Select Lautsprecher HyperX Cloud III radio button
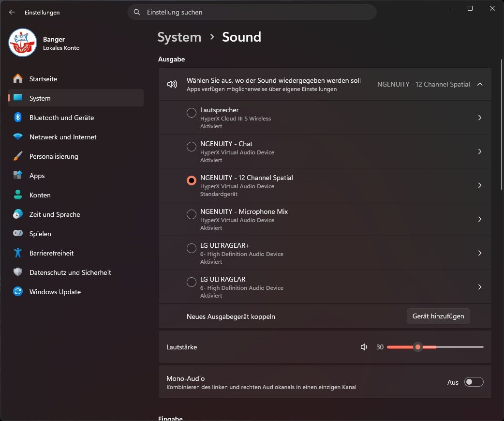This screenshot has width=504, height=421. pos(191,113)
